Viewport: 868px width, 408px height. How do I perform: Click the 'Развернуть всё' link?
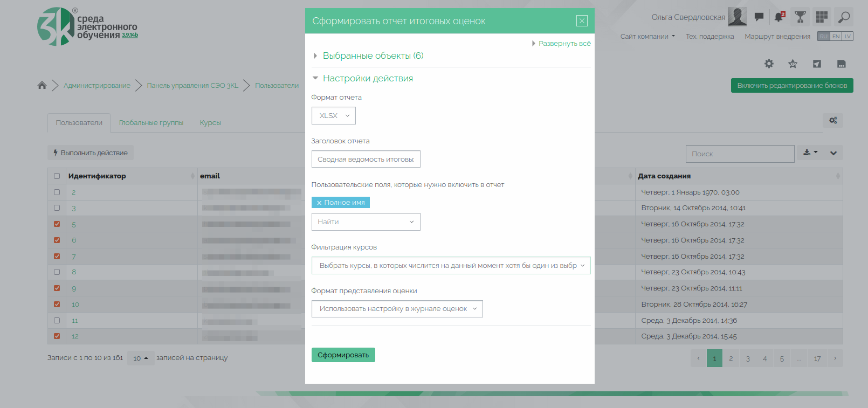coord(564,44)
